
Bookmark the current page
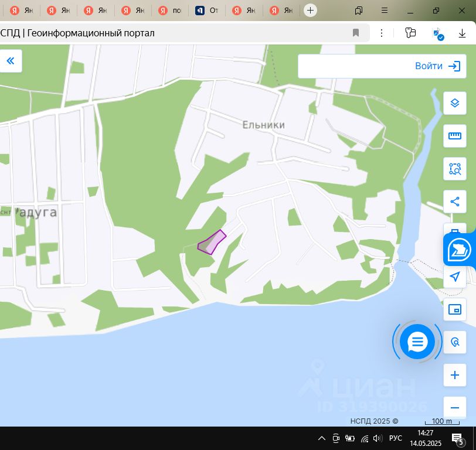click(356, 33)
